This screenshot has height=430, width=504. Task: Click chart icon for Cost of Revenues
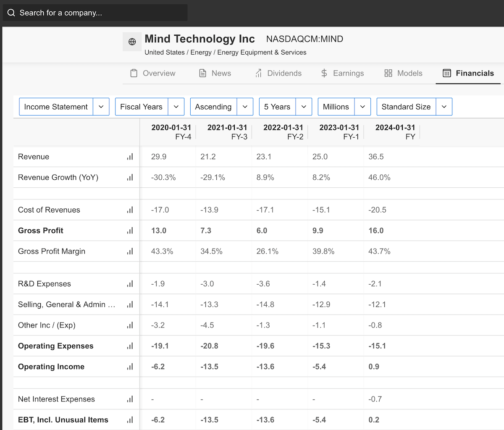[130, 210]
